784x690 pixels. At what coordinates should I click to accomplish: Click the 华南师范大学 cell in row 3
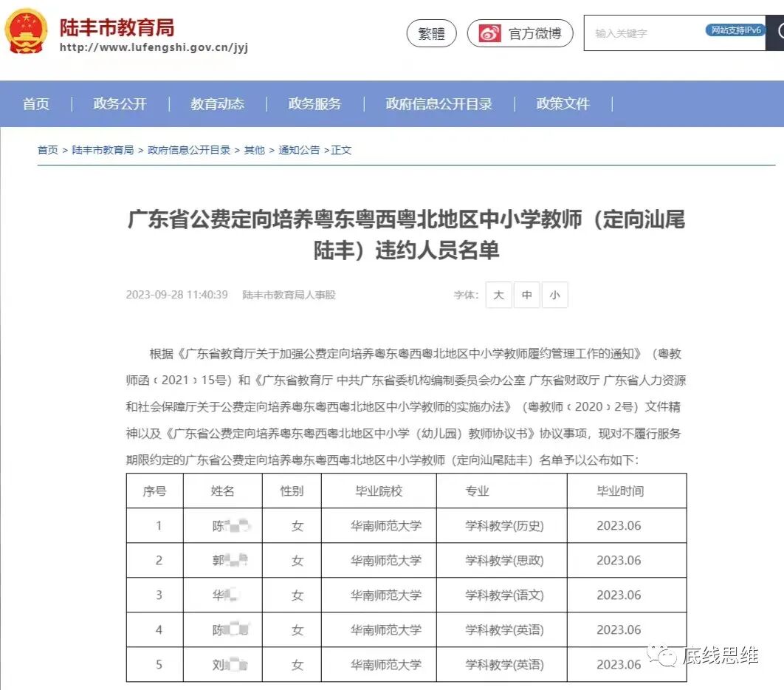[x=379, y=595]
